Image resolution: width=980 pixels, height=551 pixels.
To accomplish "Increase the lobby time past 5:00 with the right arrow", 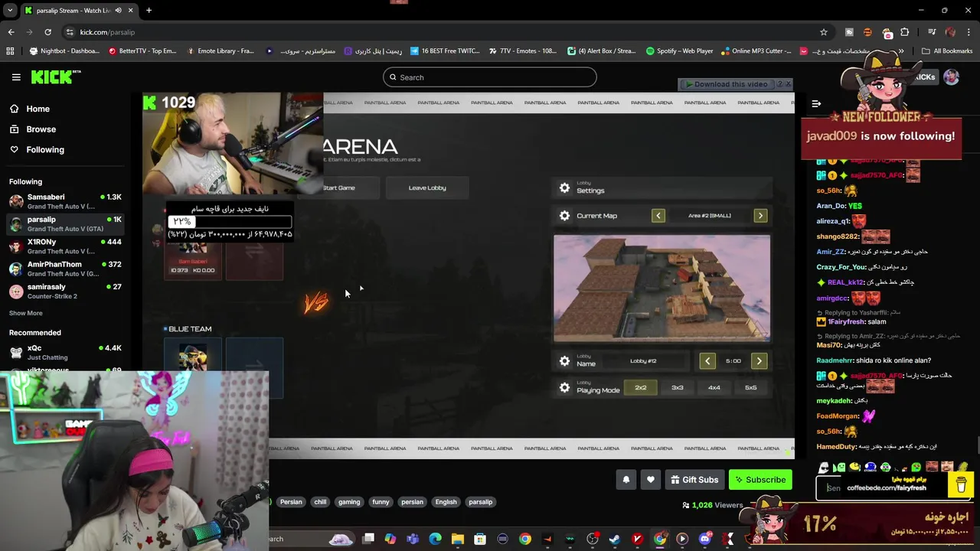I will (759, 361).
